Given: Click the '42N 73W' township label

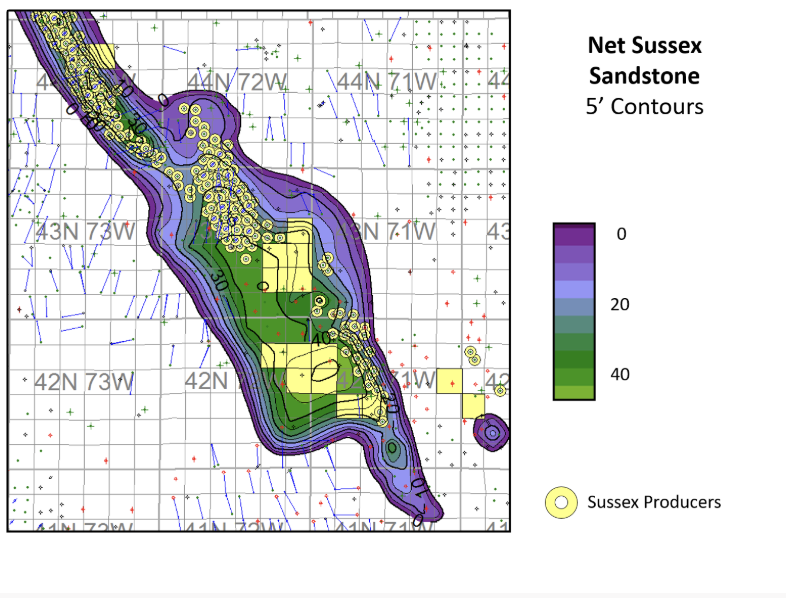Looking at the screenshot, I should click(84, 382).
